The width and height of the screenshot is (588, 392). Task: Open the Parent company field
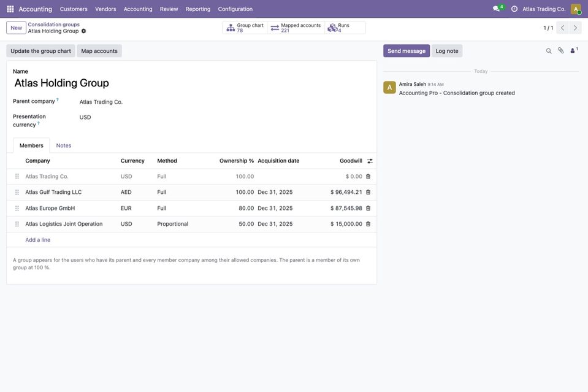click(x=225, y=102)
